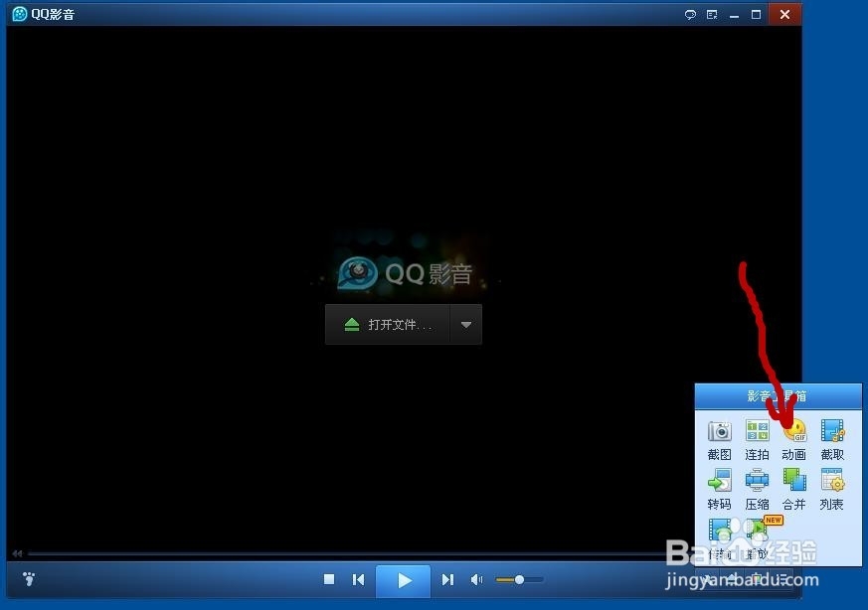
Task: Open the feedback speech bubble icon
Action: pyautogui.click(x=690, y=14)
